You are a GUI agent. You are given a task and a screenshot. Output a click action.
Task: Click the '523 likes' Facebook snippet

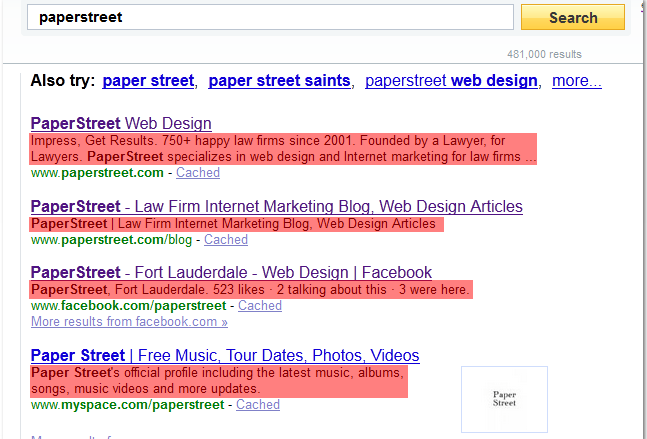coord(251,290)
